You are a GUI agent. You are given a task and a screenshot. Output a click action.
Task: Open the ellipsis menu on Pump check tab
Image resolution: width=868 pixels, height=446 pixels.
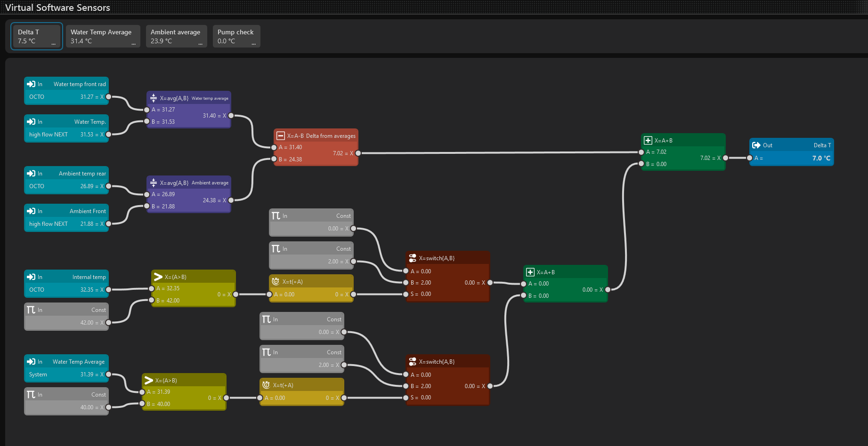[x=254, y=43]
